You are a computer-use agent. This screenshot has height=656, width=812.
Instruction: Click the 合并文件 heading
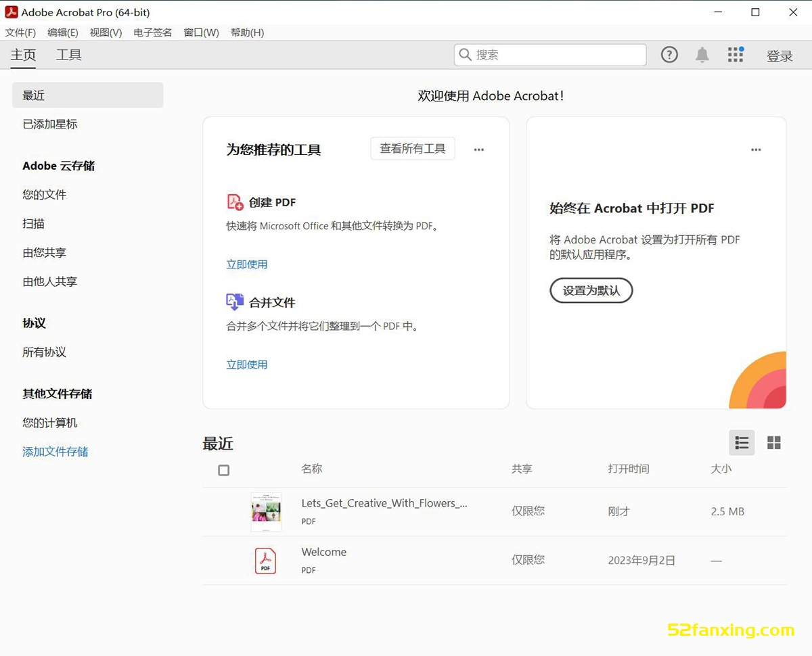[272, 302]
